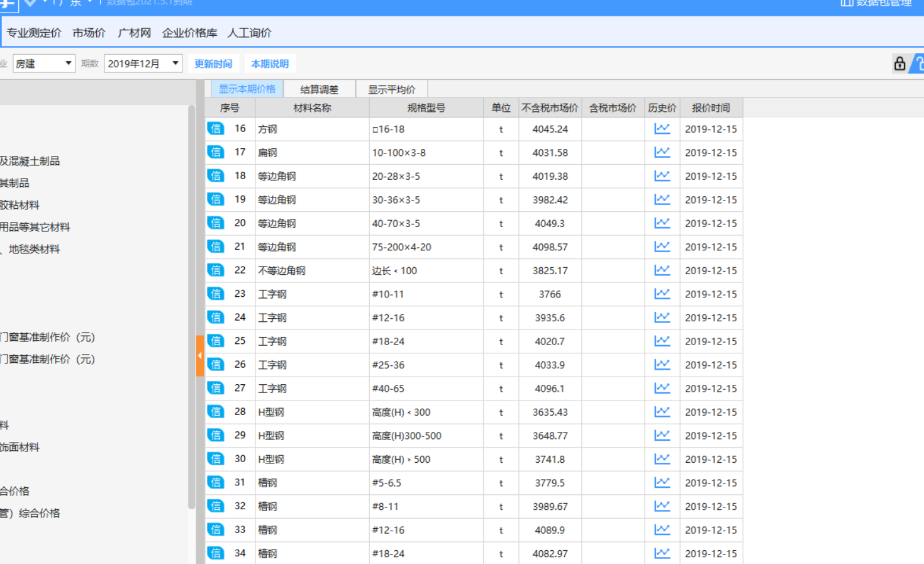Select the 高度(H)300-500 specification cell
This screenshot has height=564, width=924.
[x=426, y=435]
